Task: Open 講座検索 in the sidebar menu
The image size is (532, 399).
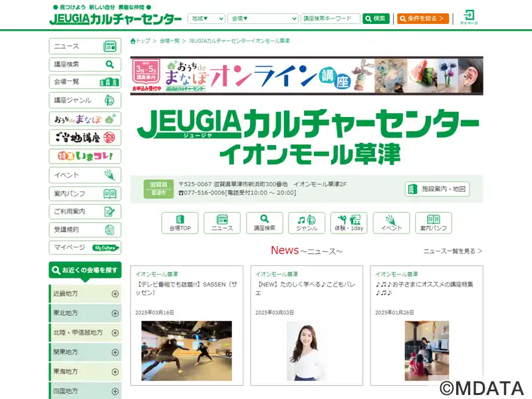Action: (85, 64)
